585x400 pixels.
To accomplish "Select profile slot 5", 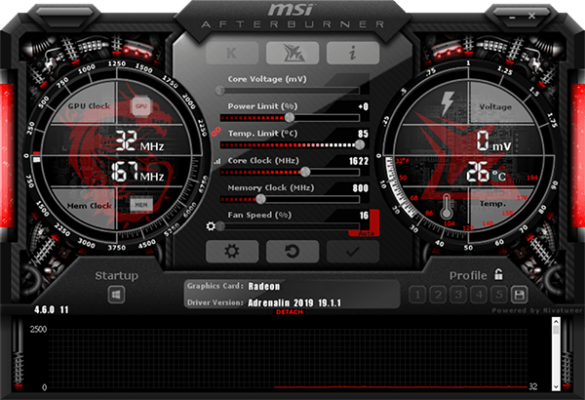I will 499,295.
